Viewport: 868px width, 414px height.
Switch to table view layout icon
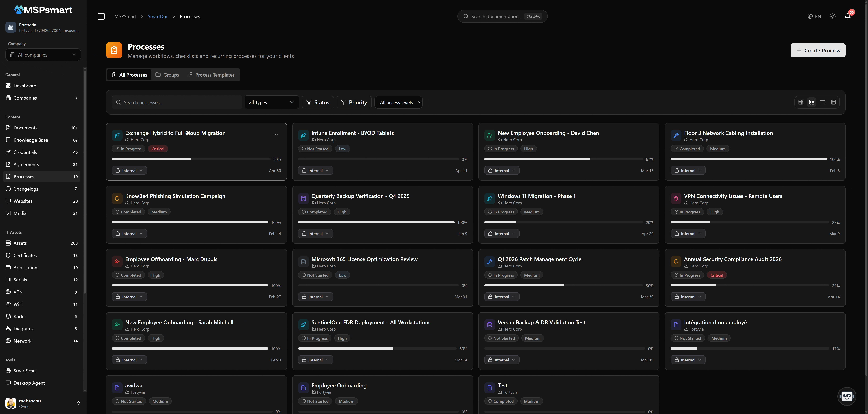point(833,102)
